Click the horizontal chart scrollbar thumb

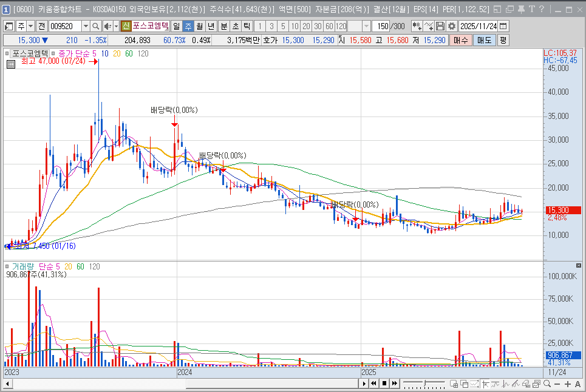tap(272, 384)
